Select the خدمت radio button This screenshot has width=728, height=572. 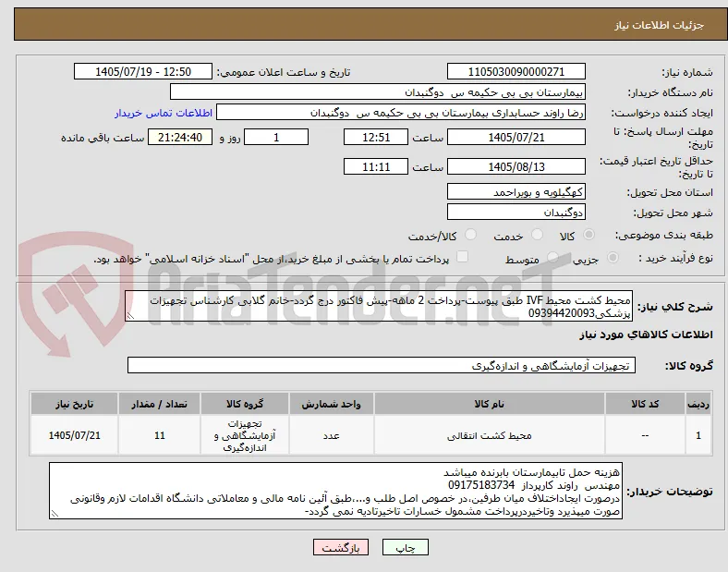(537, 235)
